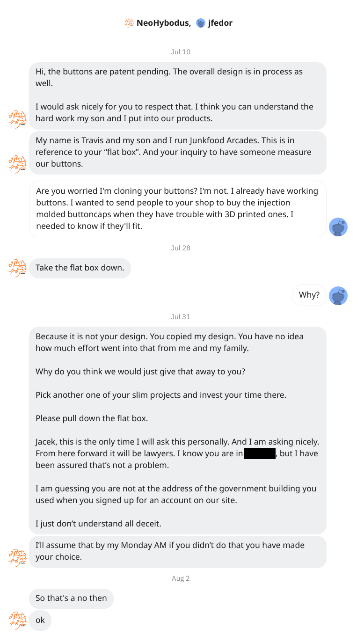Open the jfedor username in the header
Screen dimensions: 364x643
tap(220, 23)
